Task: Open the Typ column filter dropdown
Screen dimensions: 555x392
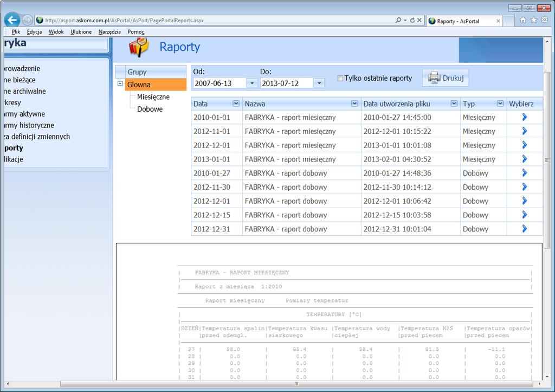Action: tap(500, 104)
